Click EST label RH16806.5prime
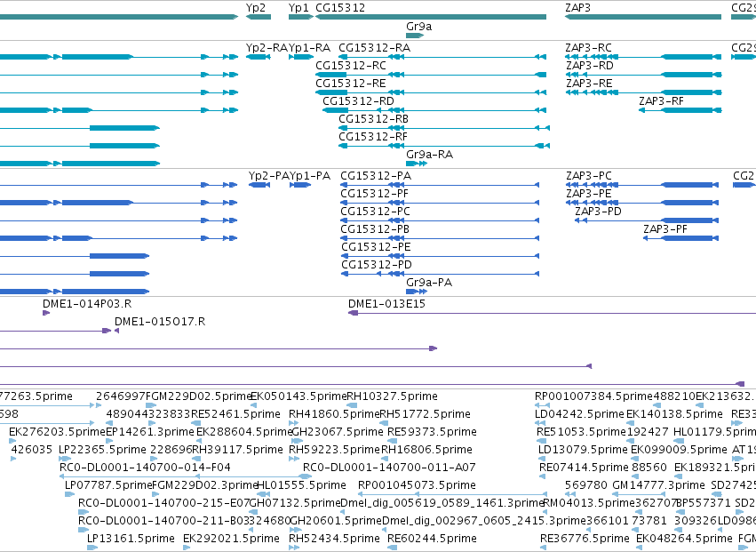Screen dimensions: 756x552 tap(427, 449)
